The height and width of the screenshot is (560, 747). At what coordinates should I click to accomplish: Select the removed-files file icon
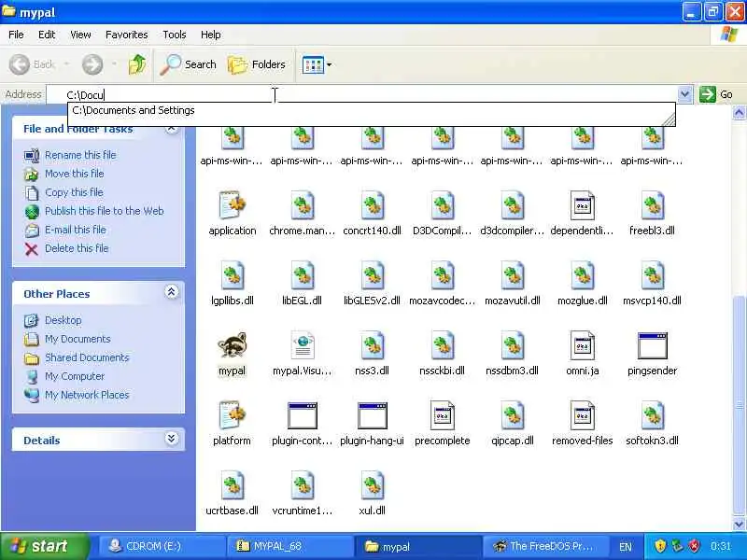[582, 415]
